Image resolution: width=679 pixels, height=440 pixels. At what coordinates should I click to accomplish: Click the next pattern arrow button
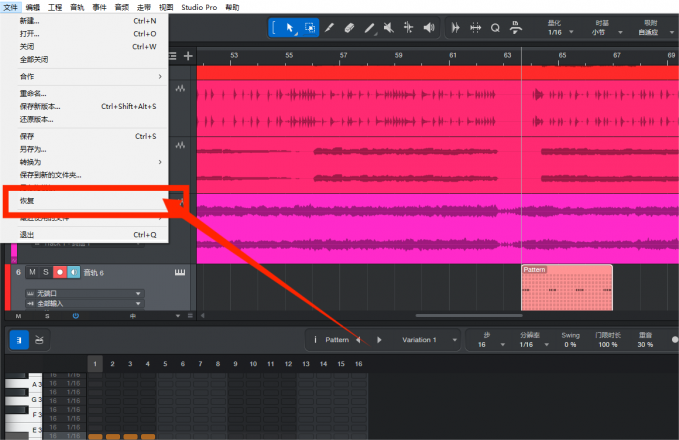(379, 340)
